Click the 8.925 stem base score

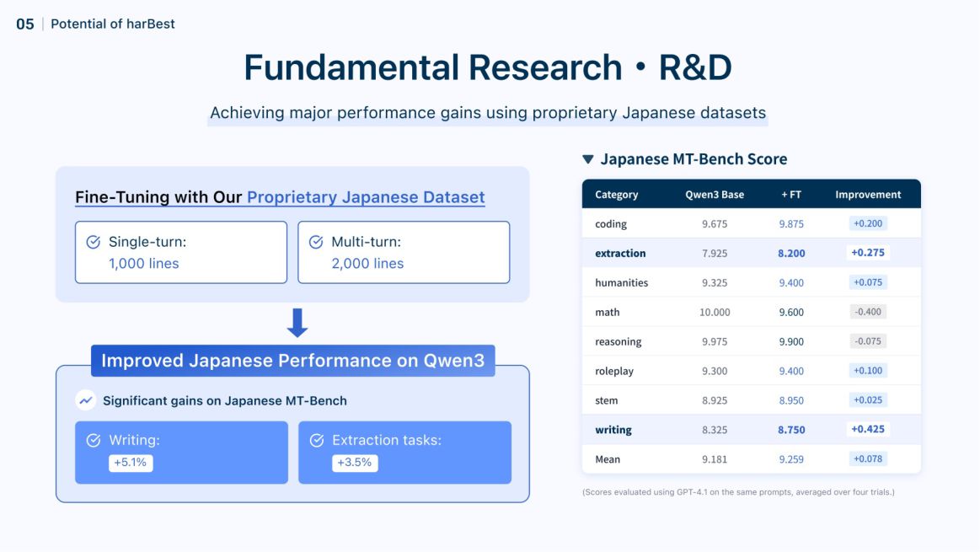coord(715,400)
